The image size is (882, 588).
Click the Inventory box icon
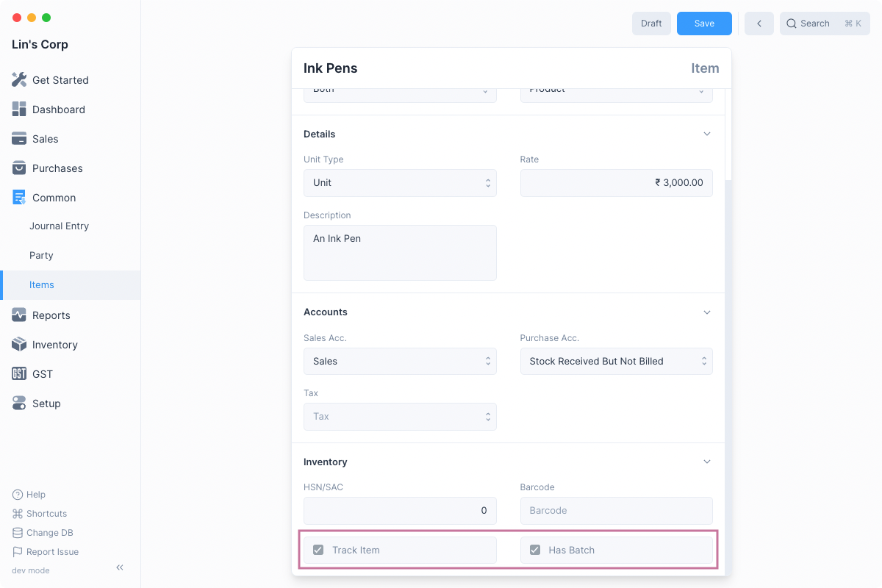19,345
